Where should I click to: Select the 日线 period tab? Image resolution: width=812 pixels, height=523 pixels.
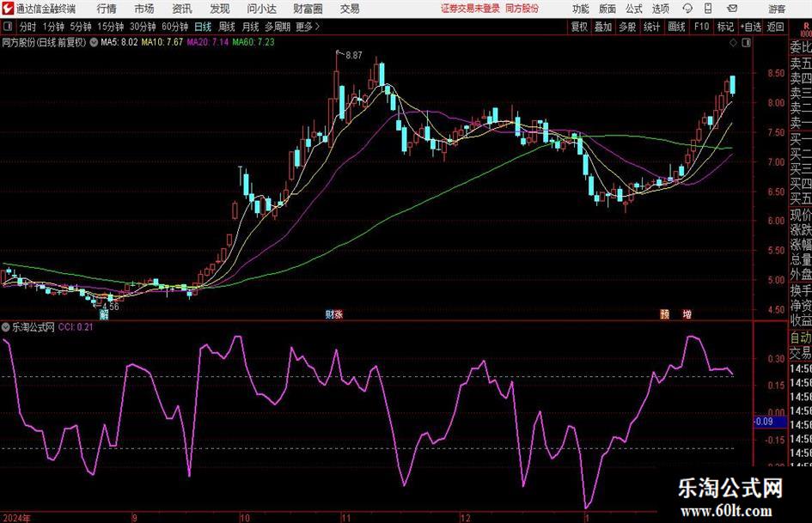pos(203,27)
